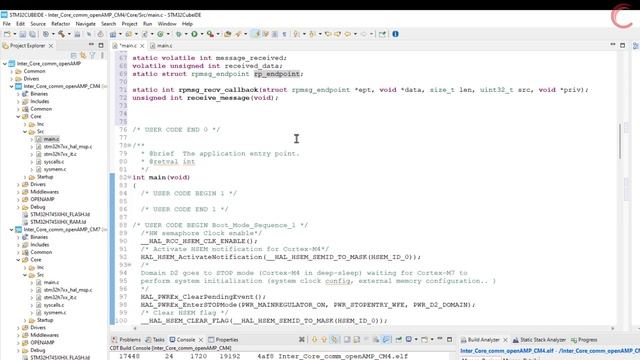Collapse the Inter_Core_comm_openAMP root project
This screenshot has width=640, height=360.
(4, 64)
